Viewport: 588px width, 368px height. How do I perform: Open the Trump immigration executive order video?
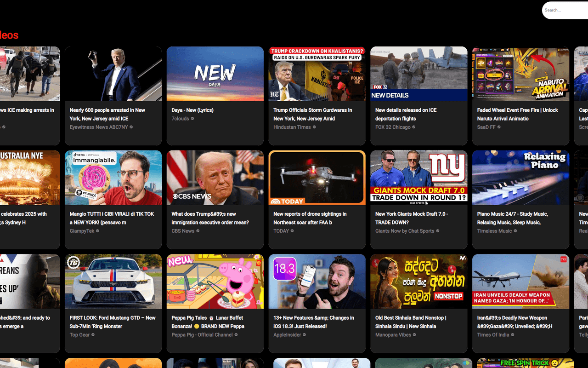click(215, 177)
